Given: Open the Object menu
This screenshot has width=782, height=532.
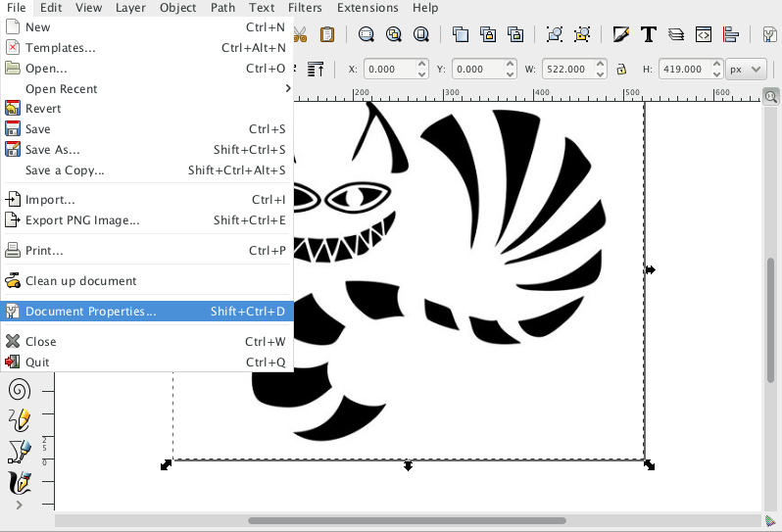Looking at the screenshot, I should (177, 8).
